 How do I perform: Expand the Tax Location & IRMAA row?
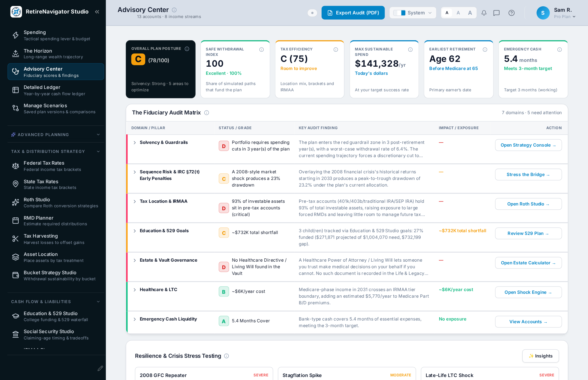click(135, 202)
